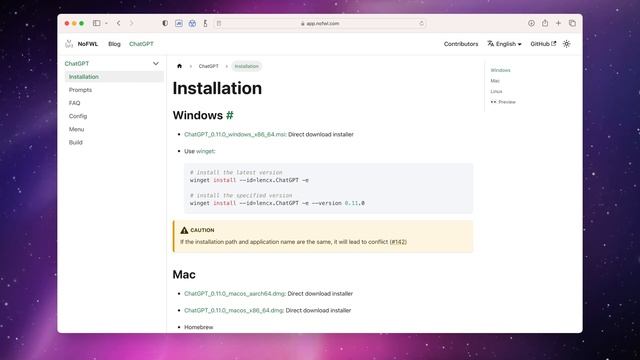This screenshot has width=640, height=360.
Task: Click the hash anchor beside Windows heading
Action: click(230, 115)
